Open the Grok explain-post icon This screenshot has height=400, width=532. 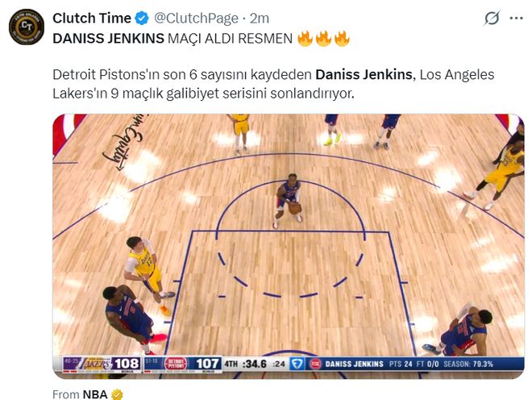click(x=492, y=18)
